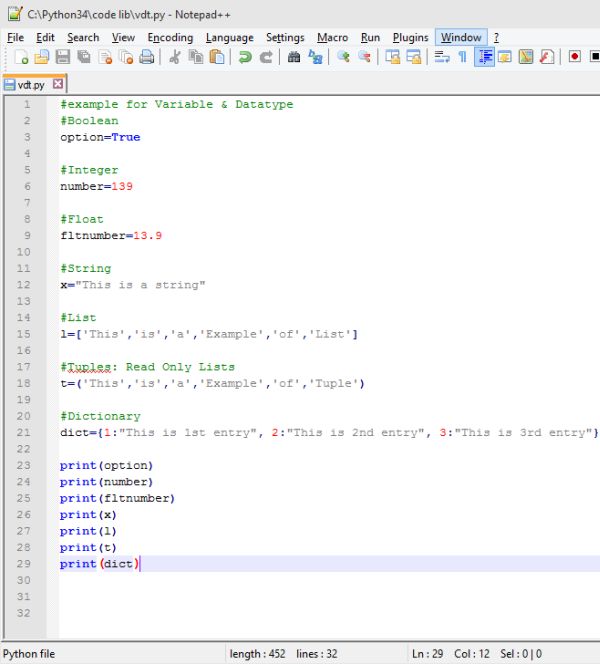Open the Run menu
This screenshot has width=600, height=664.
(x=370, y=38)
